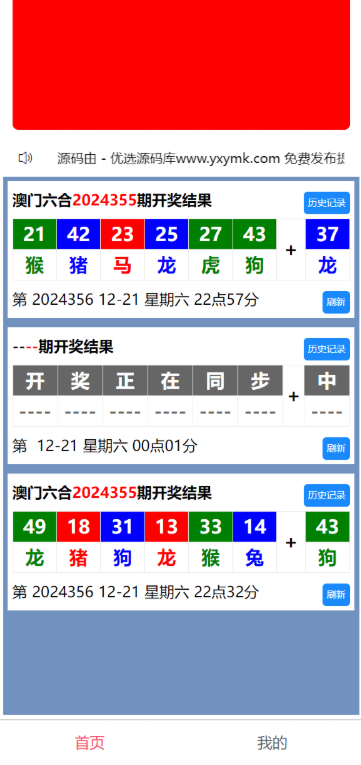
Task: Click the ----期开奖结果 heading
Action: (x=63, y=347)
